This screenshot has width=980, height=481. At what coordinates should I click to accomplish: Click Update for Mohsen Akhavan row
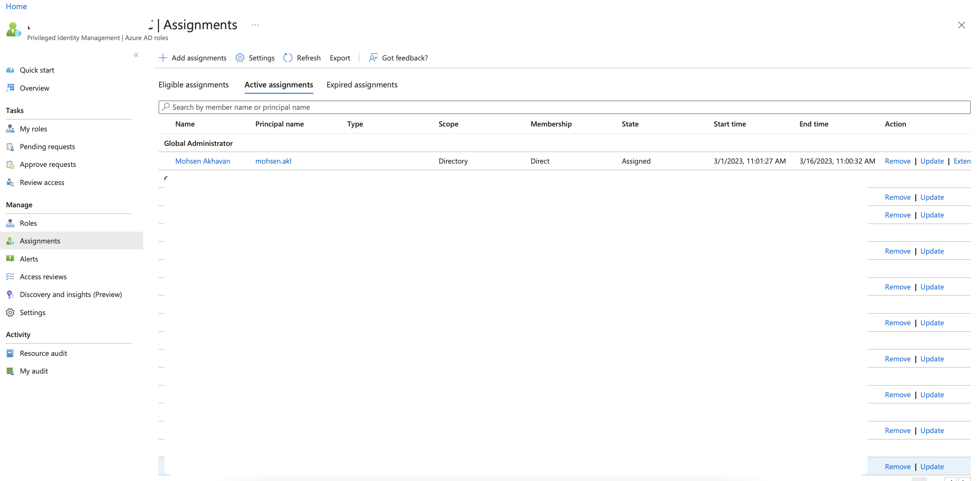tap(932, 161)
